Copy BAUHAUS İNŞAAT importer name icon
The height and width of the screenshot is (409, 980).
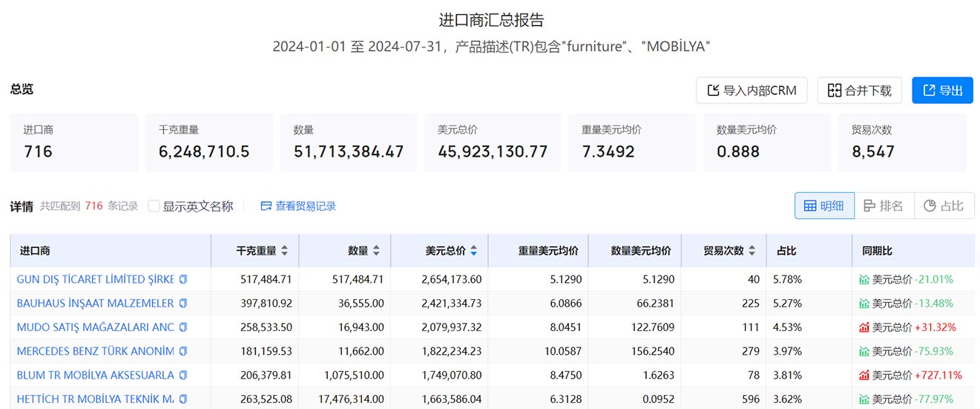(183, 304)
